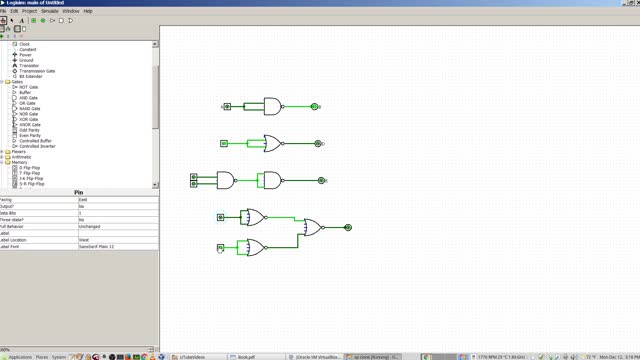
Task: Open Label Location dropdown showing West
Action: pos(118,240)
